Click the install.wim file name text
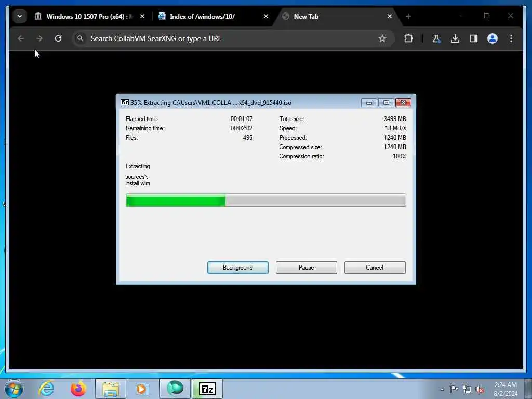Screen dimensions: 532x399 137,183
